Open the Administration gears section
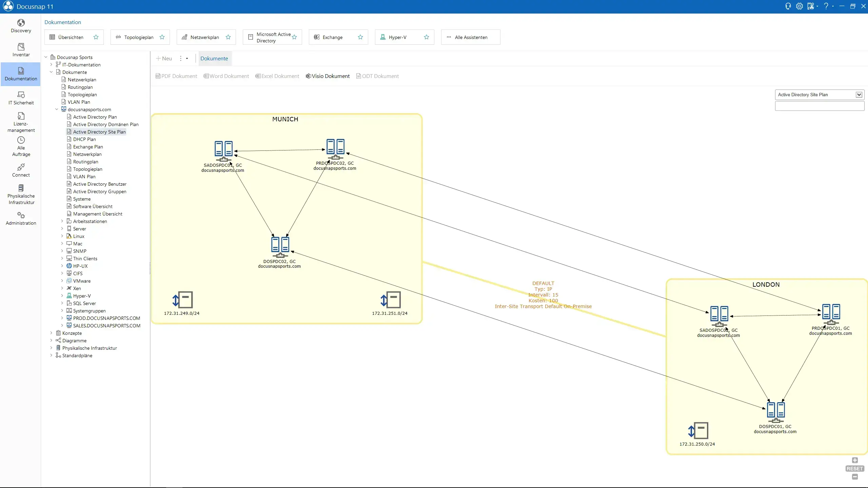This screenshot has height=488, width=868. pyautogui.click(x=21, y=219)
